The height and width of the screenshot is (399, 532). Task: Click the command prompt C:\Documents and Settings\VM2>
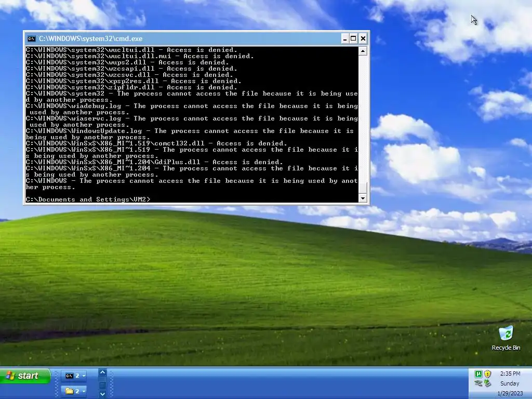click(88, 199)
